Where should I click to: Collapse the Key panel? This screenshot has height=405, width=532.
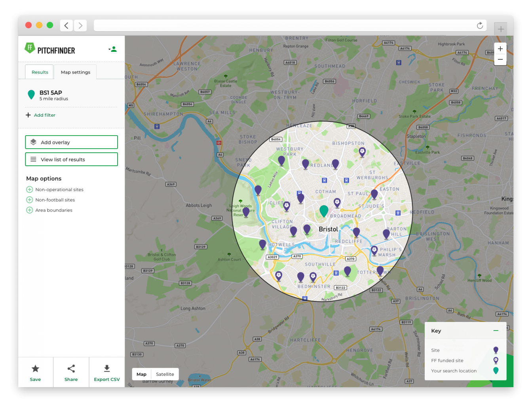[496, 331]
